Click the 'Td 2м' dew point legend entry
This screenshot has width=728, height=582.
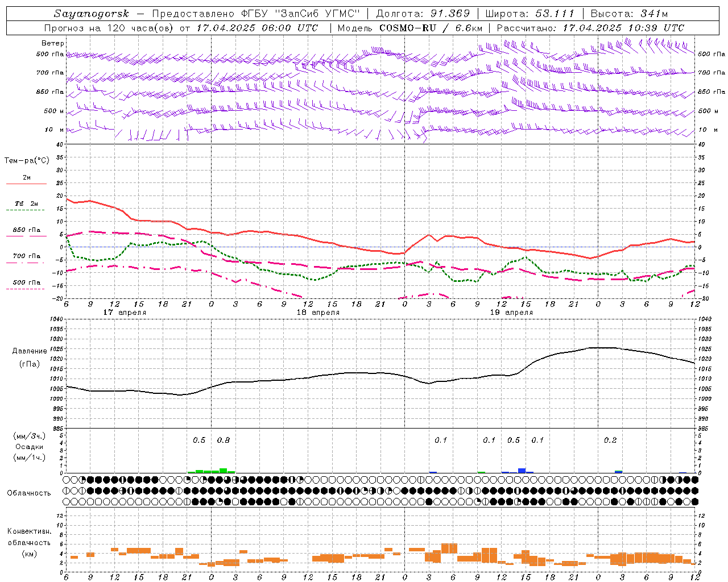pos(27,203)
